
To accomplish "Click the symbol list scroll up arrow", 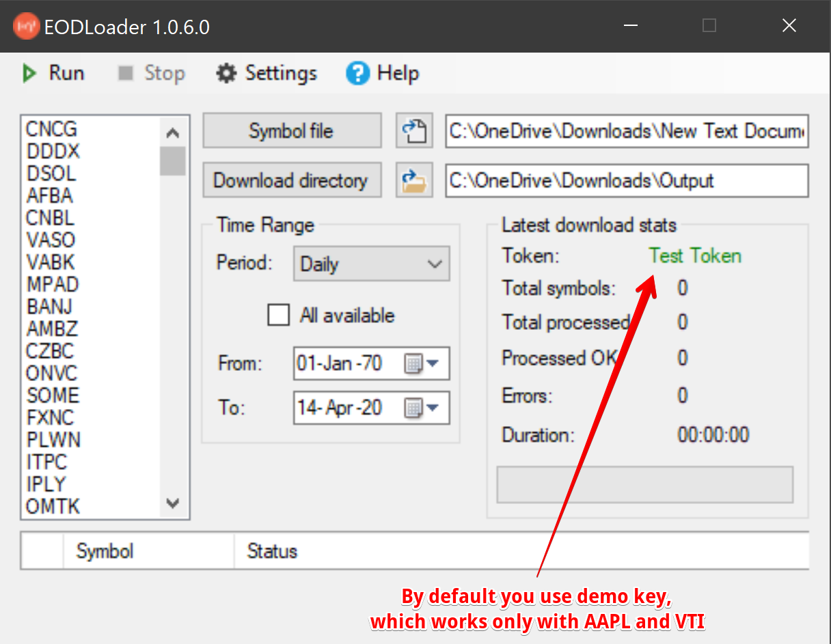I will click(173, 132).
